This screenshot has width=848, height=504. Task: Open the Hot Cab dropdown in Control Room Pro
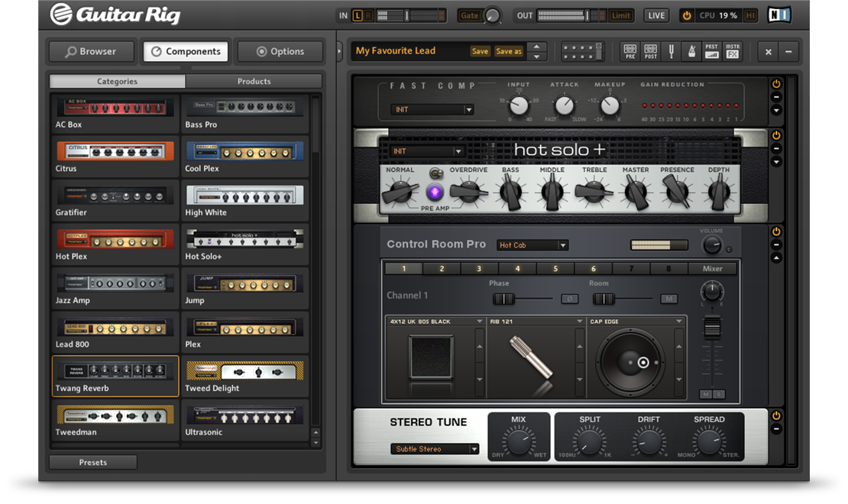click(x=532, y=244)
